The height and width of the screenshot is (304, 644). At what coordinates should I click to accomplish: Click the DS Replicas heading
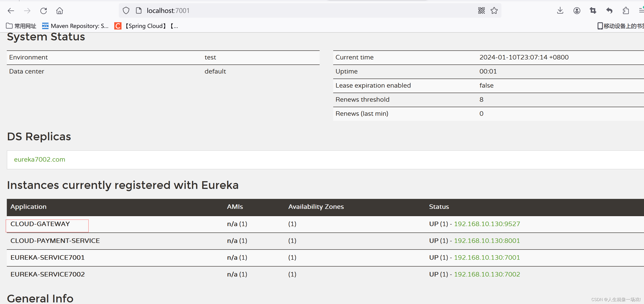(39, 136)
